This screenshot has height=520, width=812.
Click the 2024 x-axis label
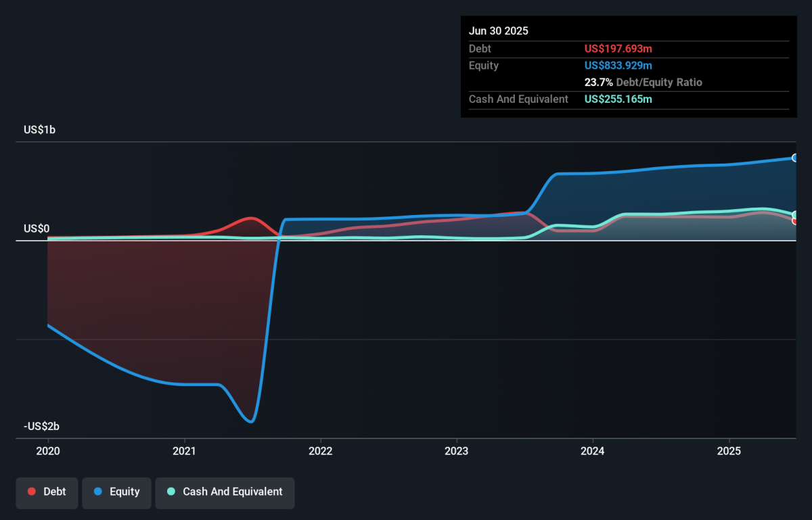(593, 450)
